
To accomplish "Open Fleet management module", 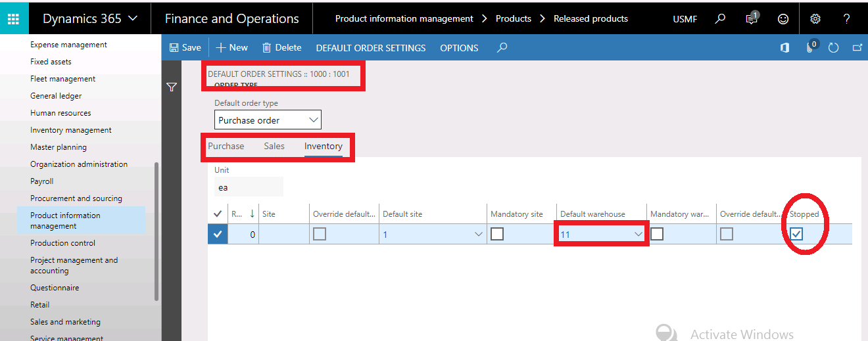I will pyautogui.click(x=62, y=79).
